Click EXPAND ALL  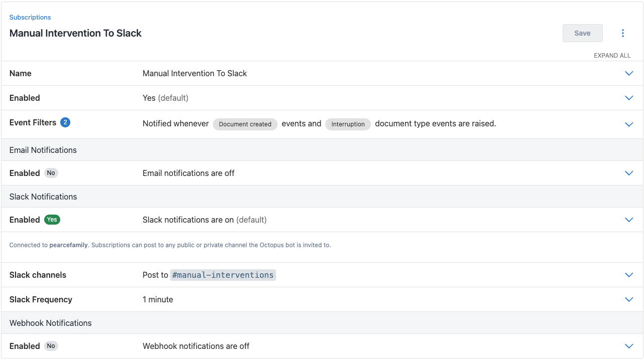tap(612, 56)
